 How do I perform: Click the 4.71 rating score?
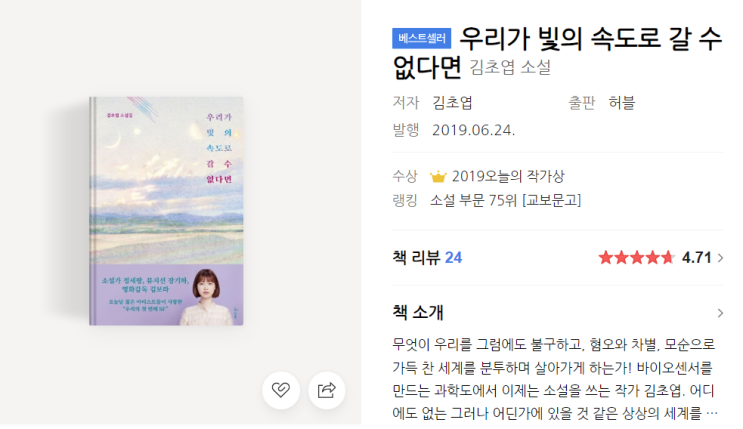(x=697, y=258)
